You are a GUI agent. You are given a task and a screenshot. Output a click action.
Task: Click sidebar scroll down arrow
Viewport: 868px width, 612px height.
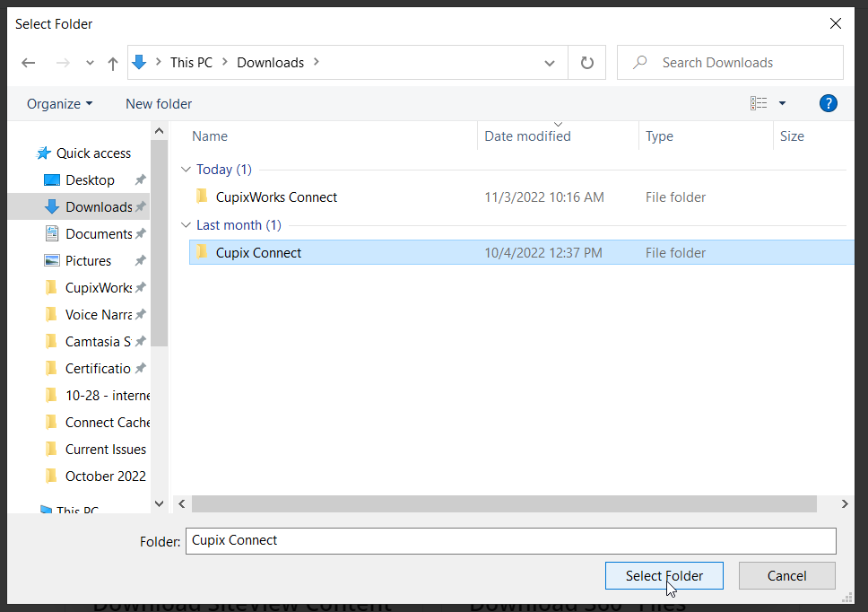(x=159, y=503)
